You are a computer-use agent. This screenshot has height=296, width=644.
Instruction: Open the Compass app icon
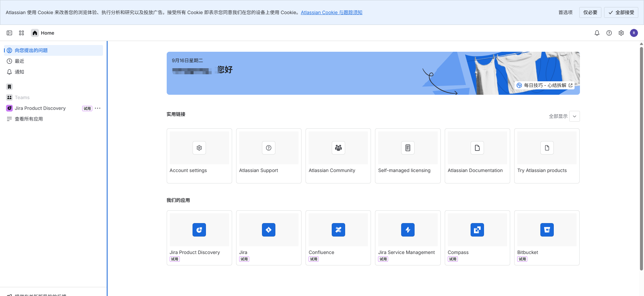[x=477, y=230]
